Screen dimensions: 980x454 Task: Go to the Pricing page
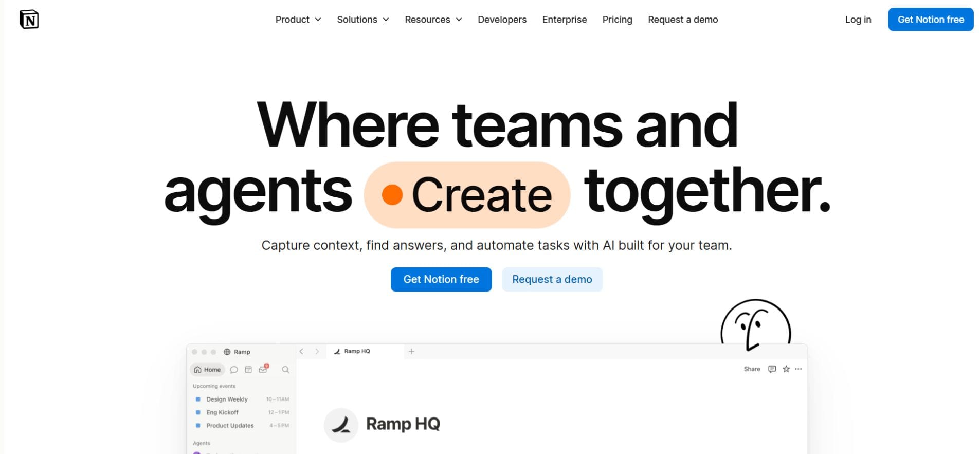click(617, 20)
